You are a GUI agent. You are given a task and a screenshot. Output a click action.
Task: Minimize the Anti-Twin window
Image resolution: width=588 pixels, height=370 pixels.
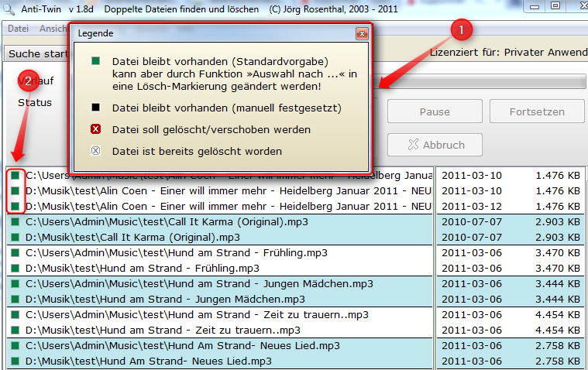point(535,6)
